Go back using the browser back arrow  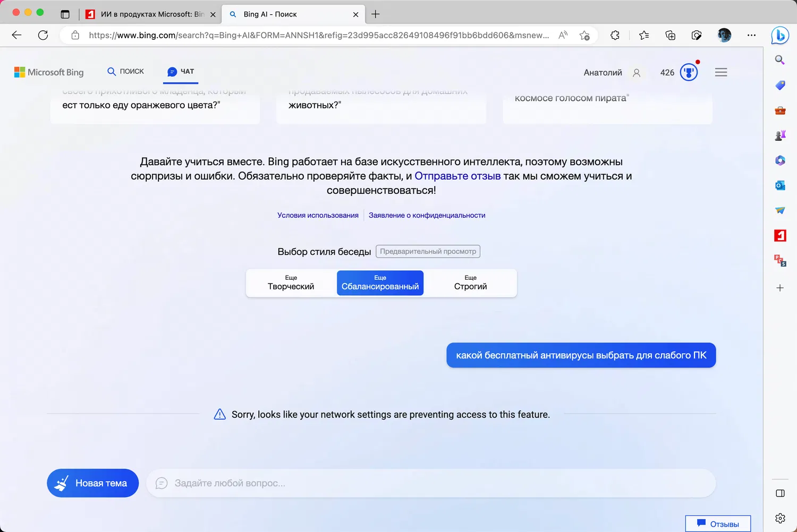click(16, 35)
